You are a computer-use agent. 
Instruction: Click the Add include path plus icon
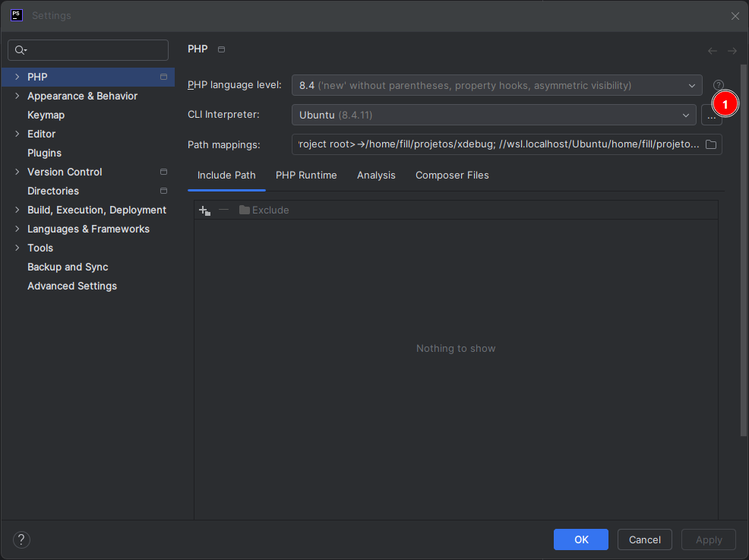204,210
